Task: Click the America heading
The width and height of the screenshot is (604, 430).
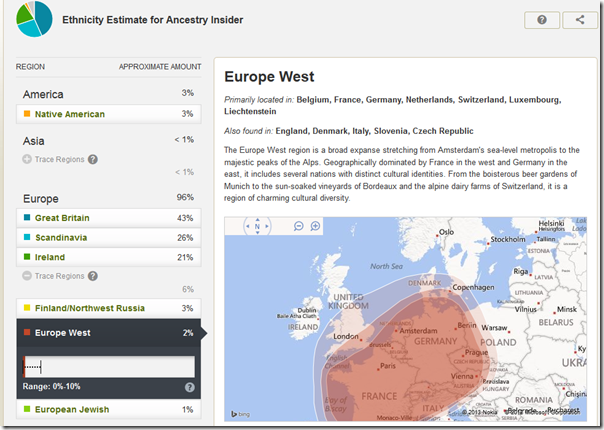Action: (x=43, y=94)
